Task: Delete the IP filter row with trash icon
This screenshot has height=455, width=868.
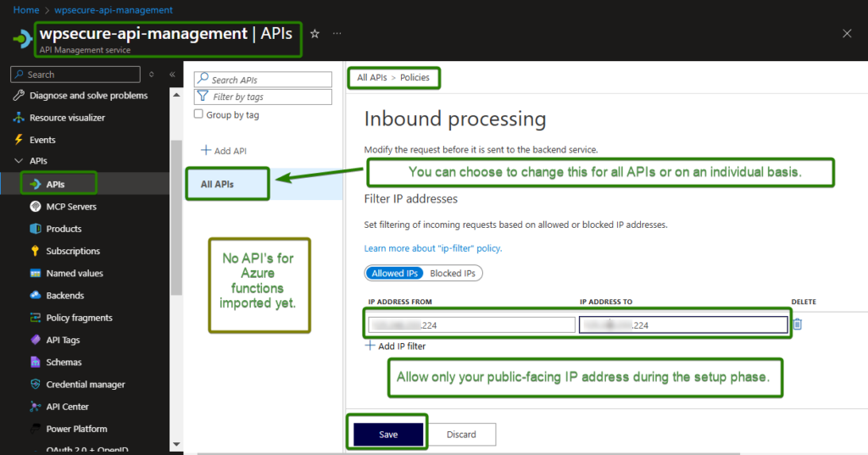Action: click(x=798, y=324)
